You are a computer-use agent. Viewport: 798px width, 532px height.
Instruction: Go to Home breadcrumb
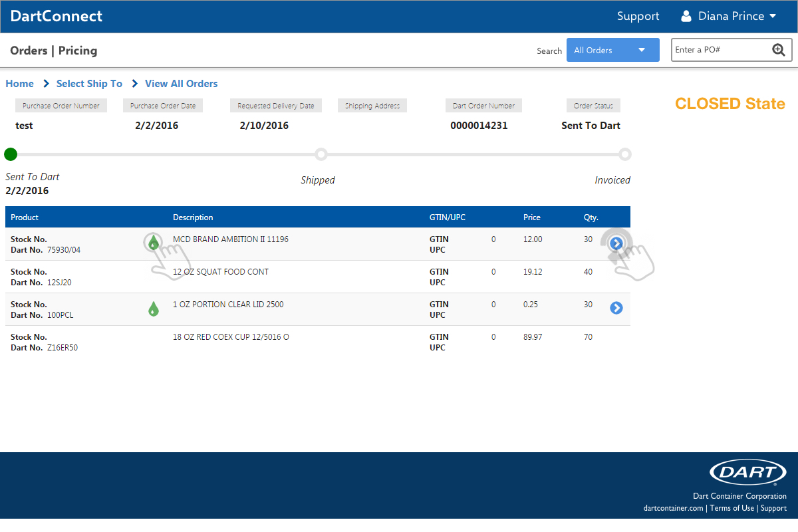tap(19, 84)
